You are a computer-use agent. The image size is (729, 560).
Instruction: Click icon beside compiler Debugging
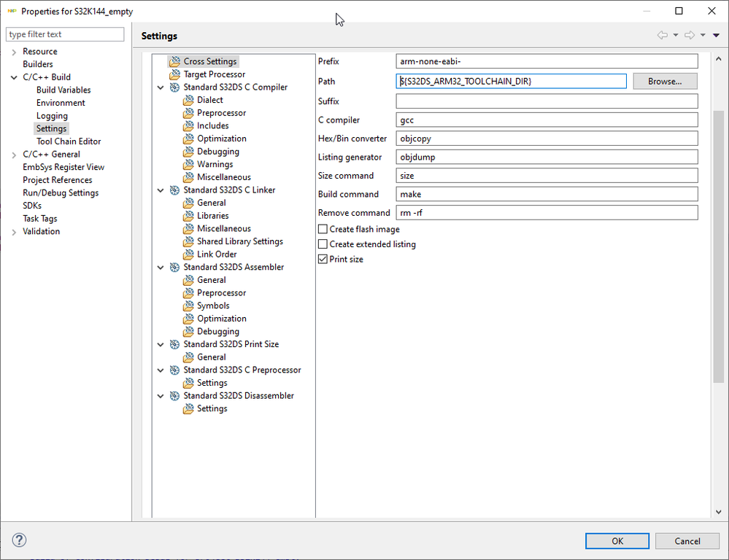click(x=188, y=152)
